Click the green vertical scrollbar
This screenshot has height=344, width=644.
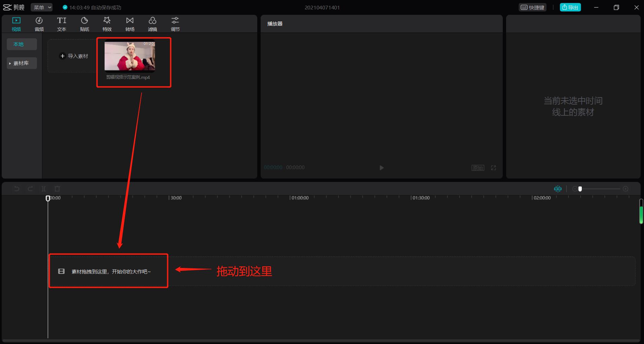[641, 212]
